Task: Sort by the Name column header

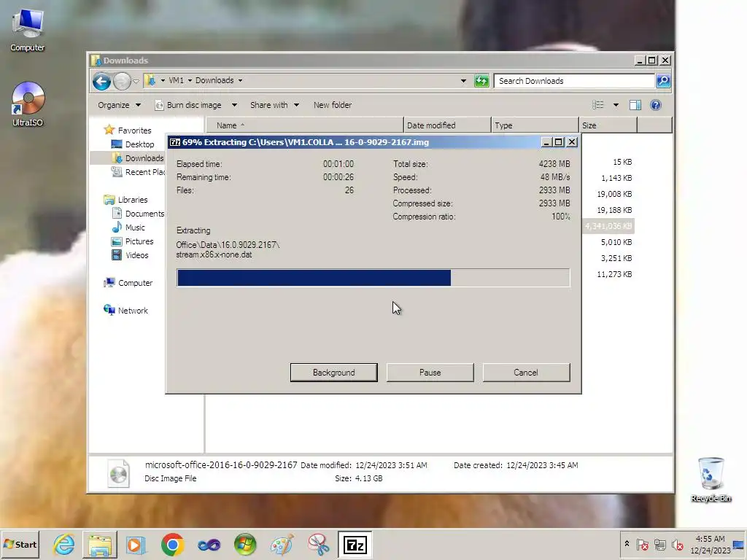Action: (x=305, y=125)
